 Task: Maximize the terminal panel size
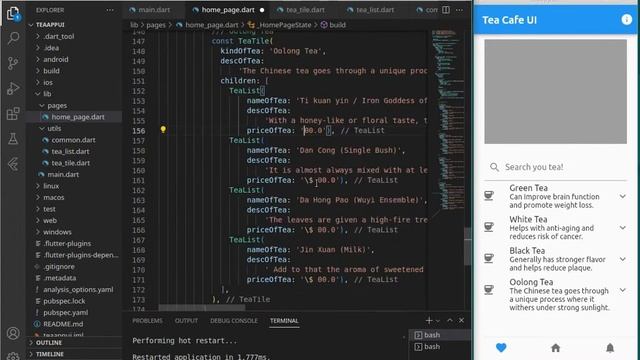[450, 320]
